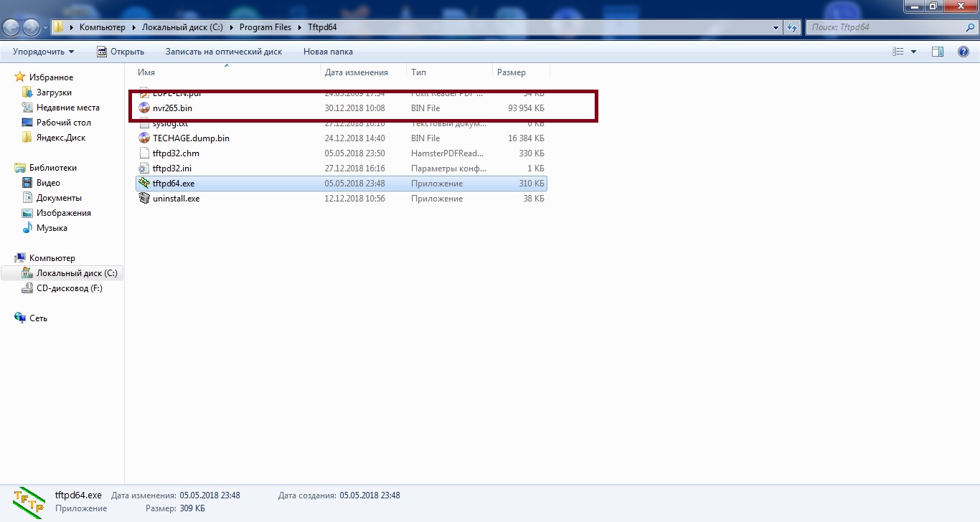This screenshot has width=980, height=522.
Task: Create a new folder with Новая папка
Action: [x=328, y=52]
